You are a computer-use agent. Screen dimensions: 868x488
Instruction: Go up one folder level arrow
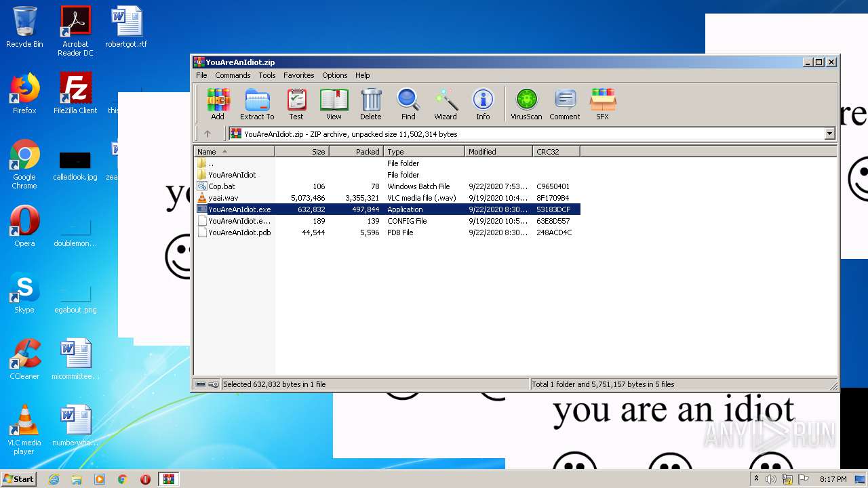tap(208, 134)
